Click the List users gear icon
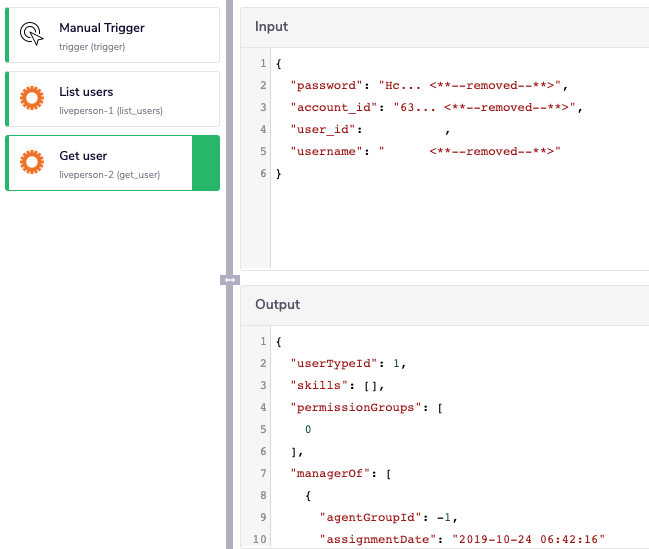649x549 pixels. point(32,99)
